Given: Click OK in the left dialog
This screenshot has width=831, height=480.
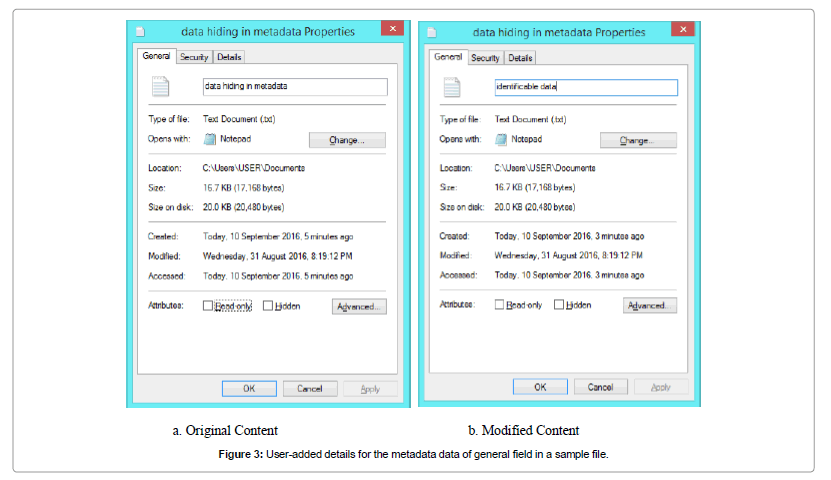Looking at the screenshot, I should tap(249, 388).
